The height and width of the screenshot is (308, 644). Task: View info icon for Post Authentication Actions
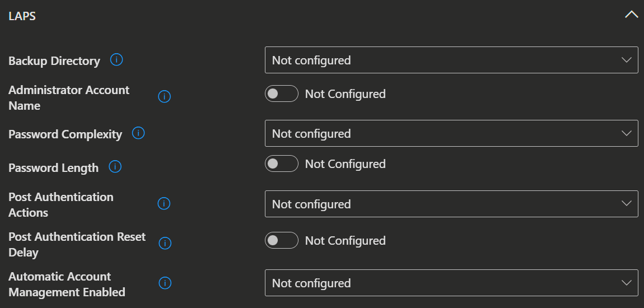pyautogui.click(x=164, y=204)
